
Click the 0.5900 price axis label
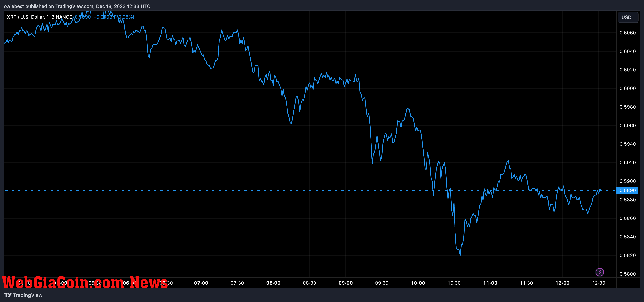627,181
